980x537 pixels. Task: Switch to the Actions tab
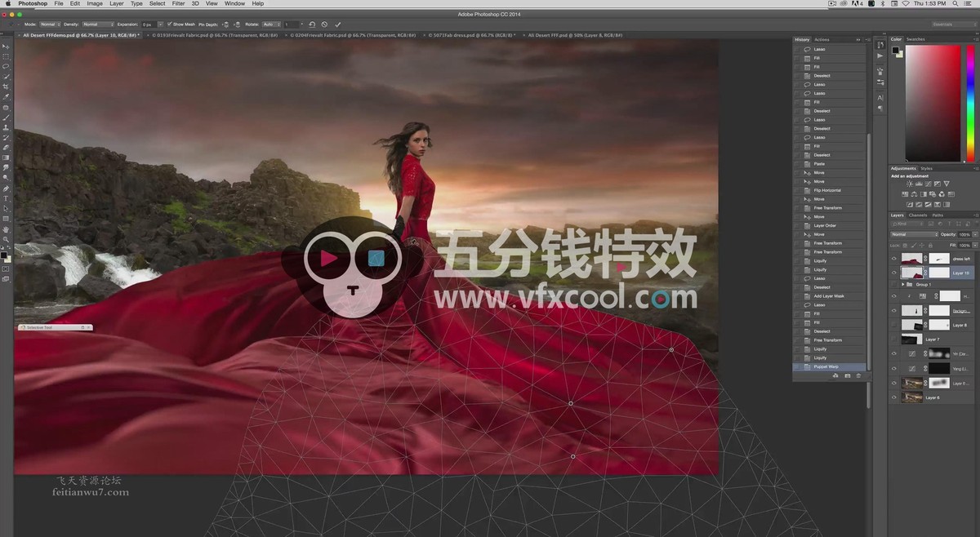(822, 39)
